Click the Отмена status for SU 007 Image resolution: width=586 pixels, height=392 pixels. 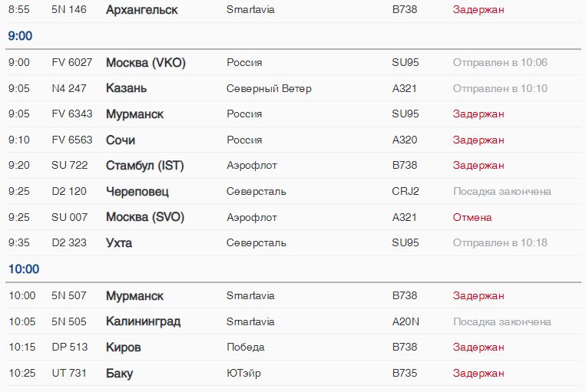472,217
